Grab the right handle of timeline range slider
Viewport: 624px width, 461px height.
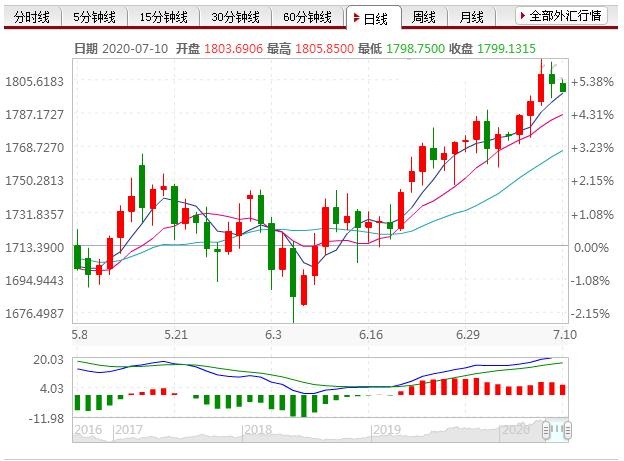click(568, 430)
